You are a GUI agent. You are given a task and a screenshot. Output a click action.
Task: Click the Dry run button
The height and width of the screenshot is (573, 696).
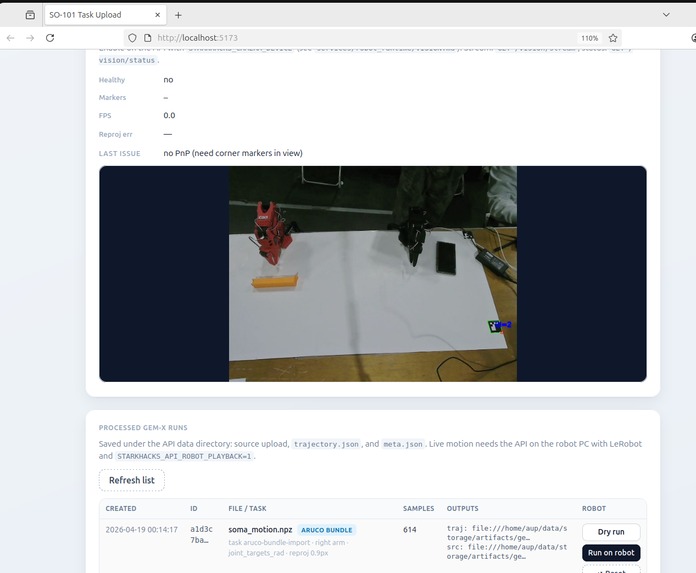point(611,532)
